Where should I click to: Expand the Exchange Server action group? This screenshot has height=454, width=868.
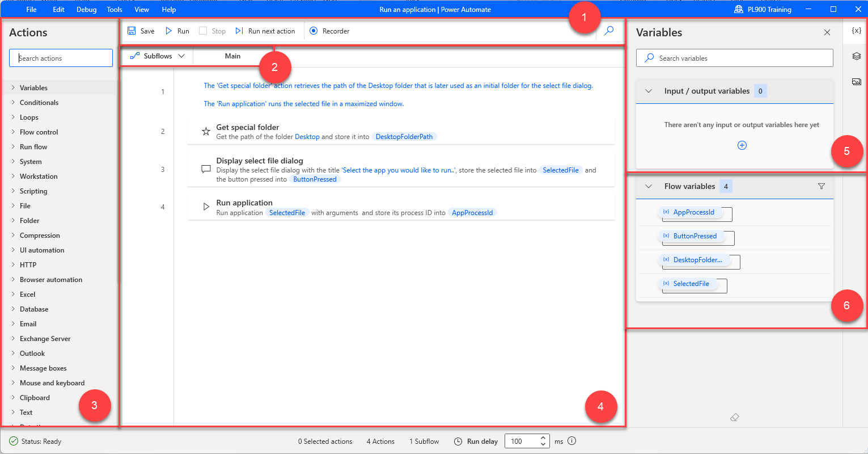tap(13, 338)
